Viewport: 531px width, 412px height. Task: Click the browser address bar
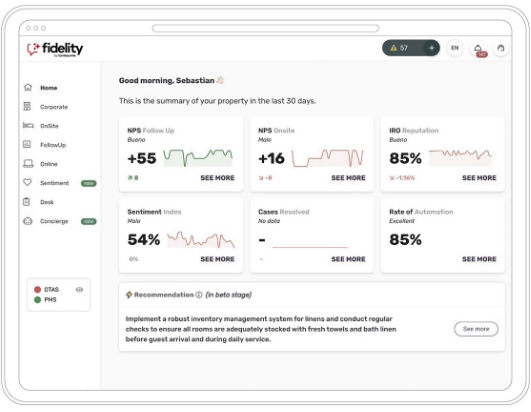(265, 28)
